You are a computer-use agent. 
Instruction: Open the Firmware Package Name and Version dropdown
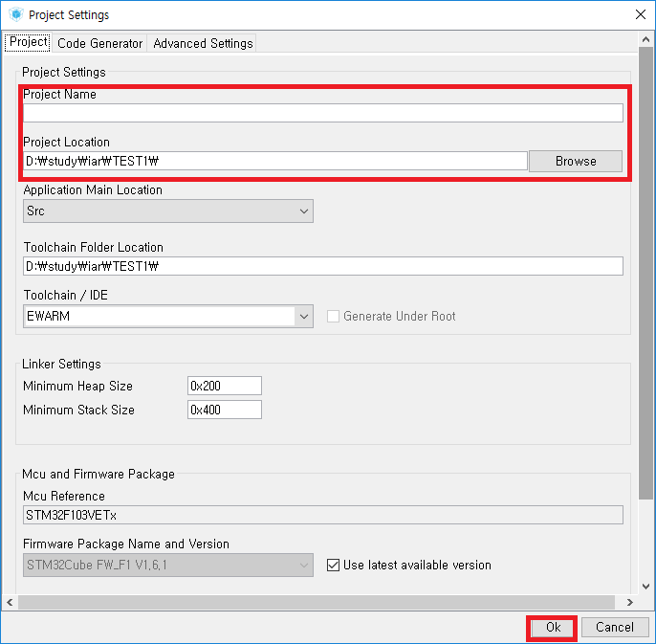click(168, 566)
